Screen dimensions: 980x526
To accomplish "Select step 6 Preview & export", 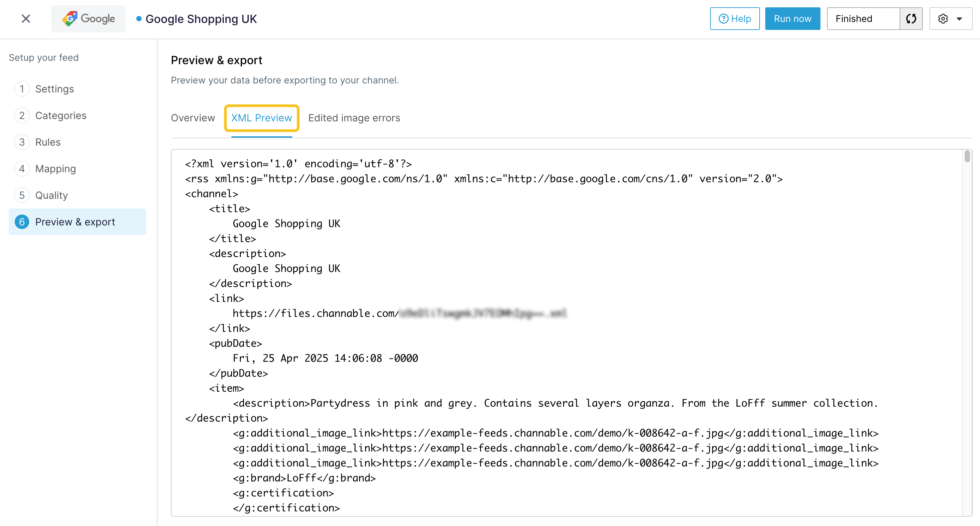I will pyautogui.click(x=77, y=222).
